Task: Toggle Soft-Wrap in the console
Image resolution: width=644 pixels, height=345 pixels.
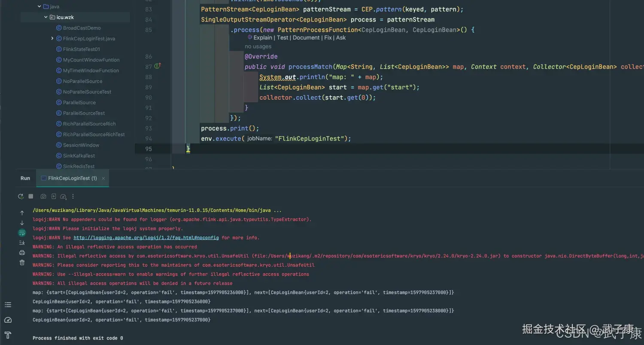Action: (22, 233)
